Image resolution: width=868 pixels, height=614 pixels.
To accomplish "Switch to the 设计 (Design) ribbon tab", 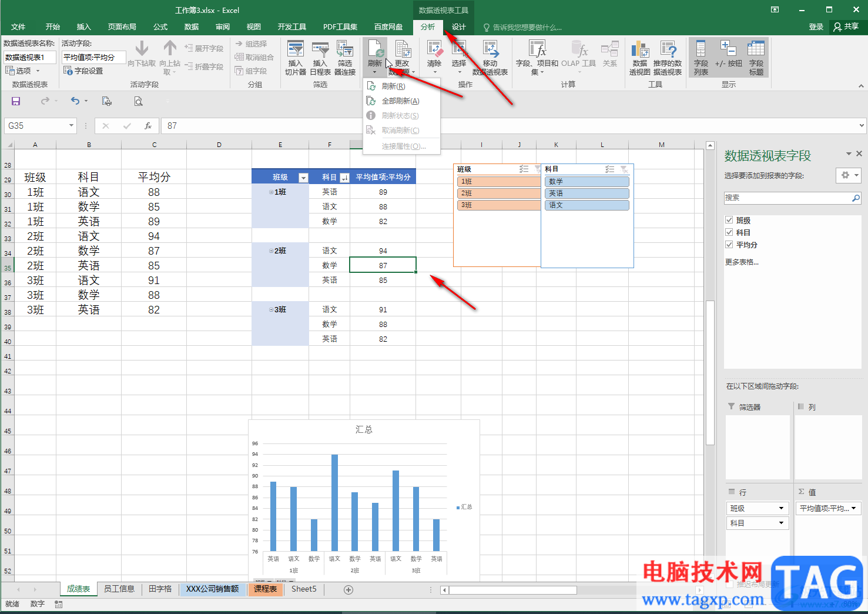I will pos(459,27).
